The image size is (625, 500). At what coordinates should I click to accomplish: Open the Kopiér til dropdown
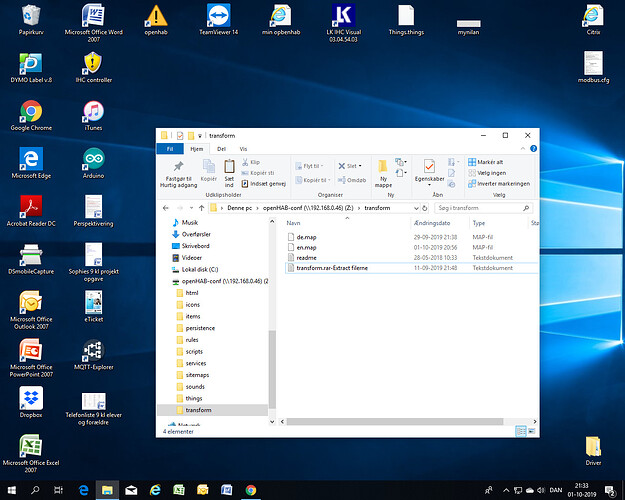312,180
